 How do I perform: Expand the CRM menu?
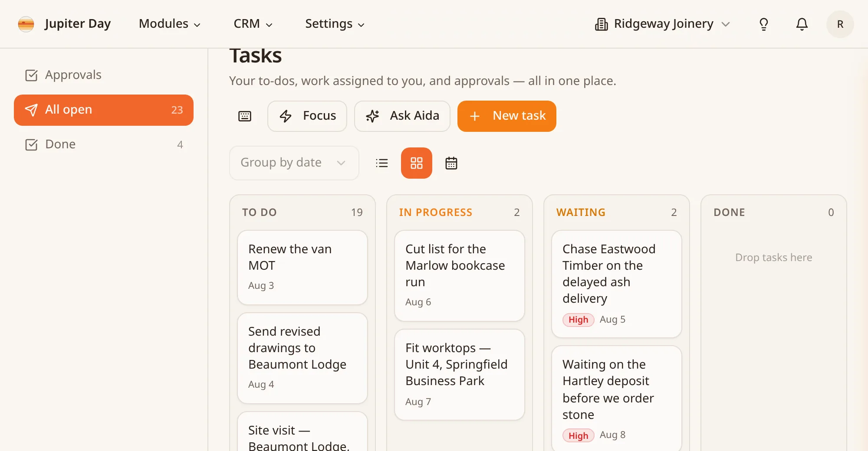[253, 24]
